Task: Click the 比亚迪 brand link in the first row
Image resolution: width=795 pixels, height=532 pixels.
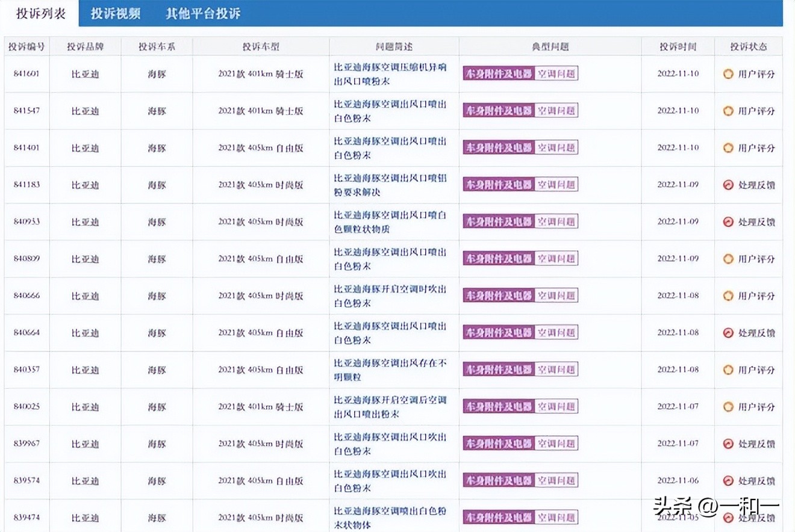Action: pos(84,73)
